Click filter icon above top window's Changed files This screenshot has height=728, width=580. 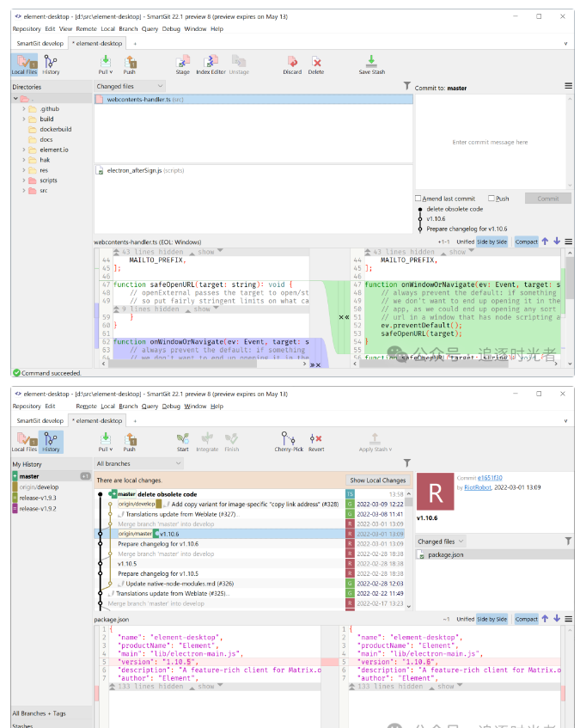tap(407, 85)
